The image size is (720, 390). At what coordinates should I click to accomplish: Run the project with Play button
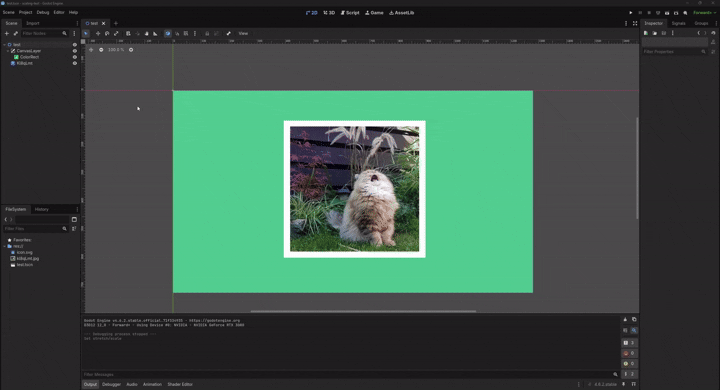click(x=630, y=13)
